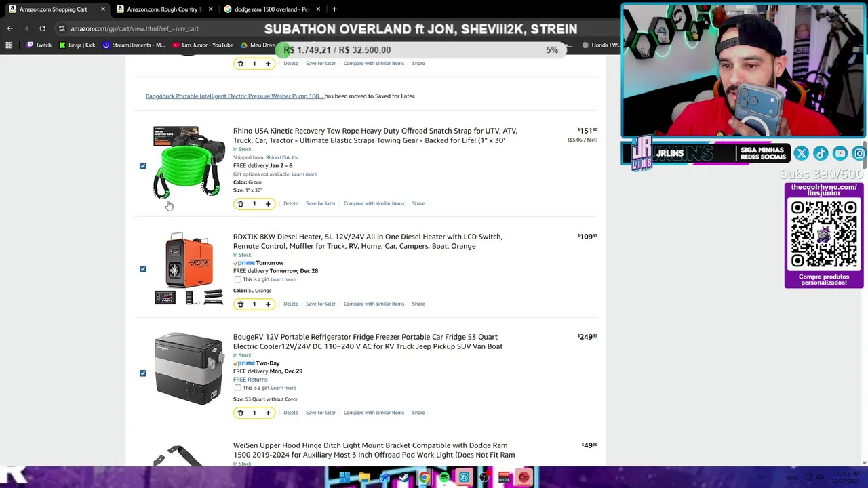The image size is (868, 488).
Task: Open File Explorer from taskbar
Action: point(364,478)
